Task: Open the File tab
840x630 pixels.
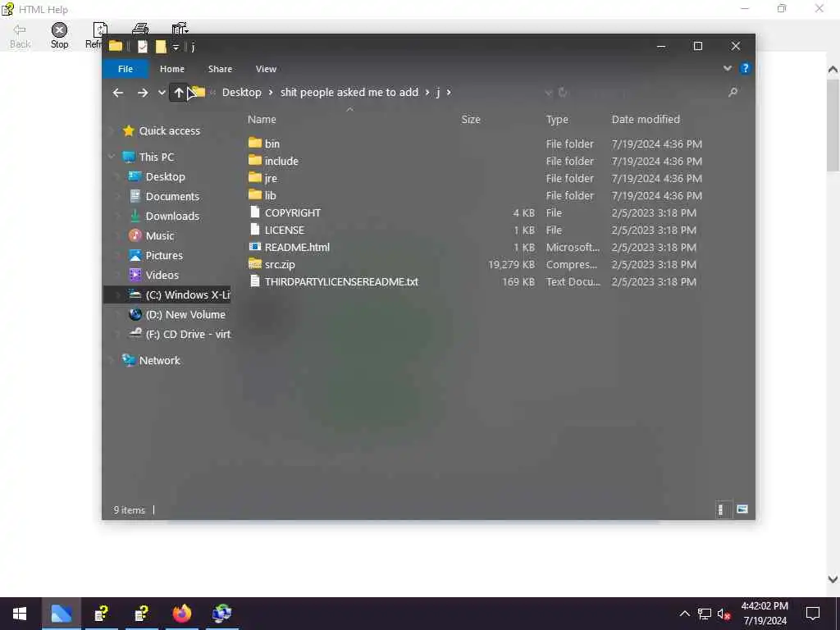Action: (126, 69)
